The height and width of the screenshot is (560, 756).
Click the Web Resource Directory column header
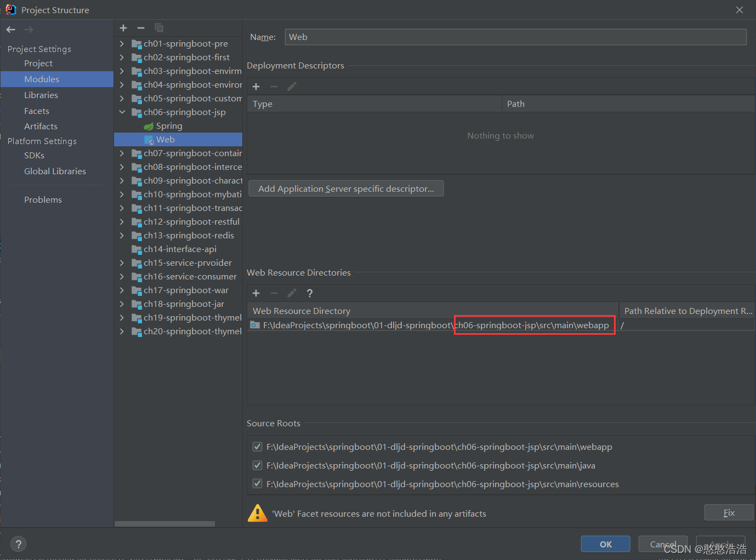point(433,311)
